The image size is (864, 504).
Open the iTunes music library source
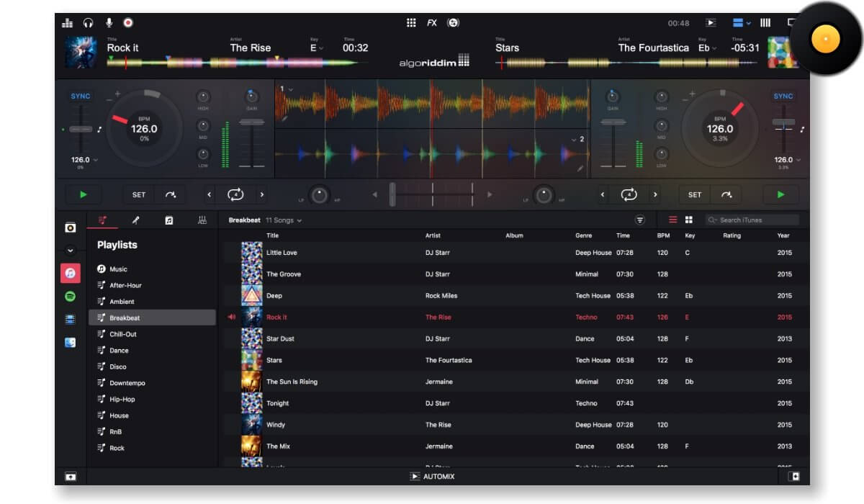click(70, 273)
